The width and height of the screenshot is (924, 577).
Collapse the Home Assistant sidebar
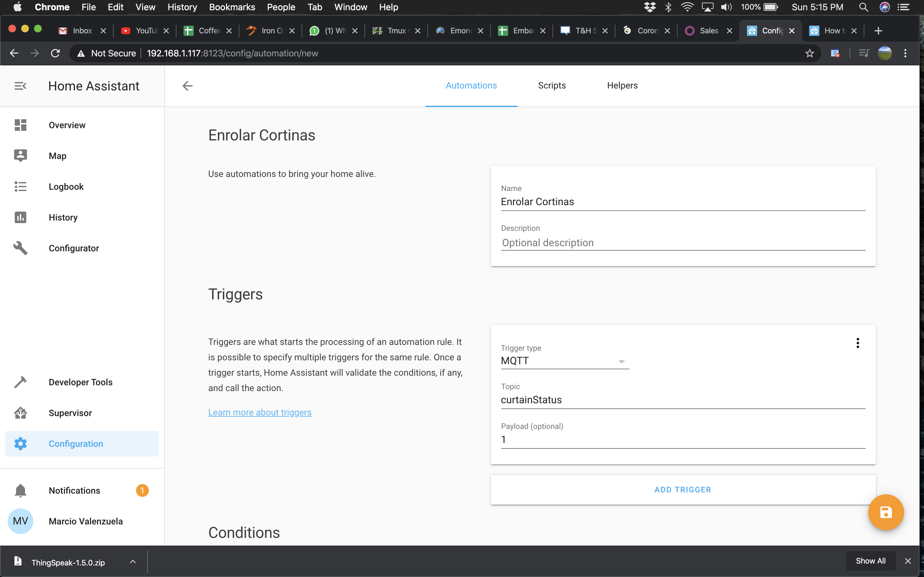point(20,86)
